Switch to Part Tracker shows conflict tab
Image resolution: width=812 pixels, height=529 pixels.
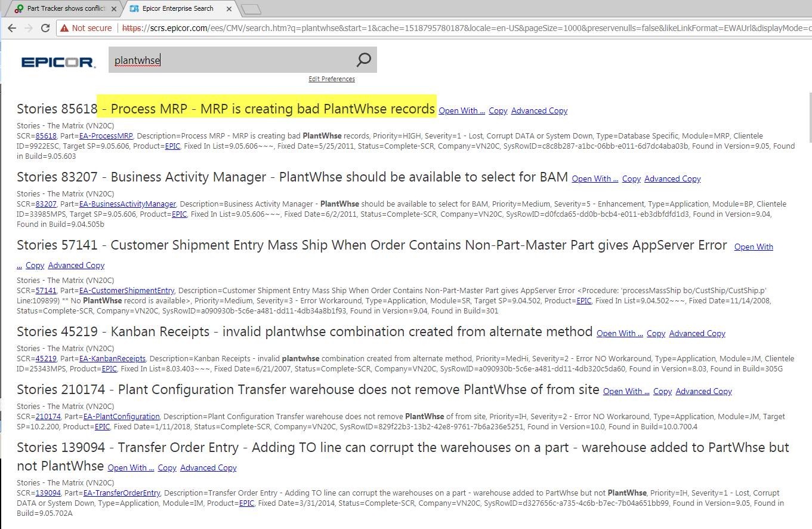coord(66,9)
